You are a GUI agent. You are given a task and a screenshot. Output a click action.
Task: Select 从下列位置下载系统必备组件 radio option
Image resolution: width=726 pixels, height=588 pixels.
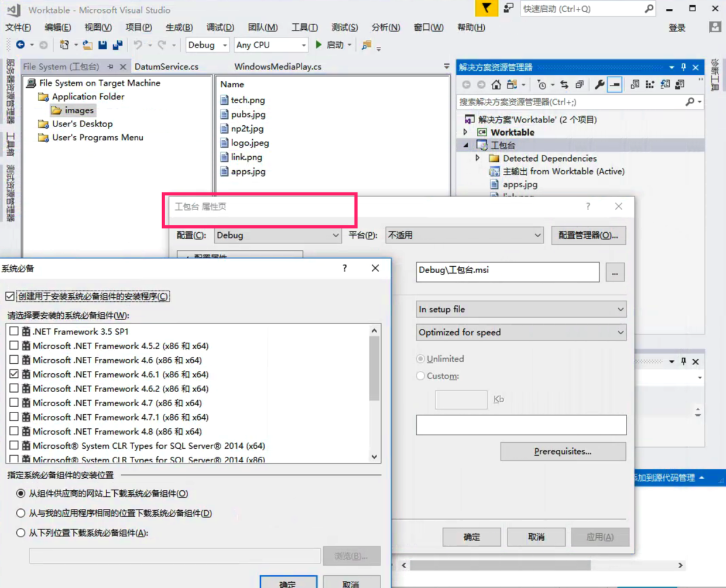[x=20, y=533]
